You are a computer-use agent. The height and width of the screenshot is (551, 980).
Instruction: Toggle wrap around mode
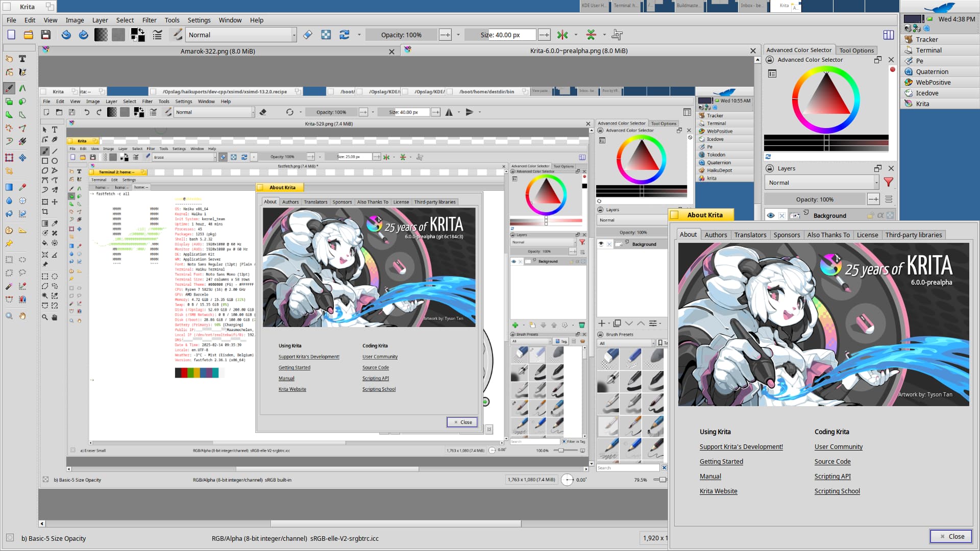pyautogui.click(x=617, y=35)
